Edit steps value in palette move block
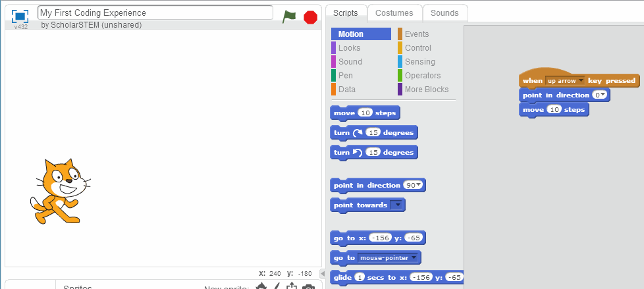This screenshot has height=289, width=644. point(365,113)
